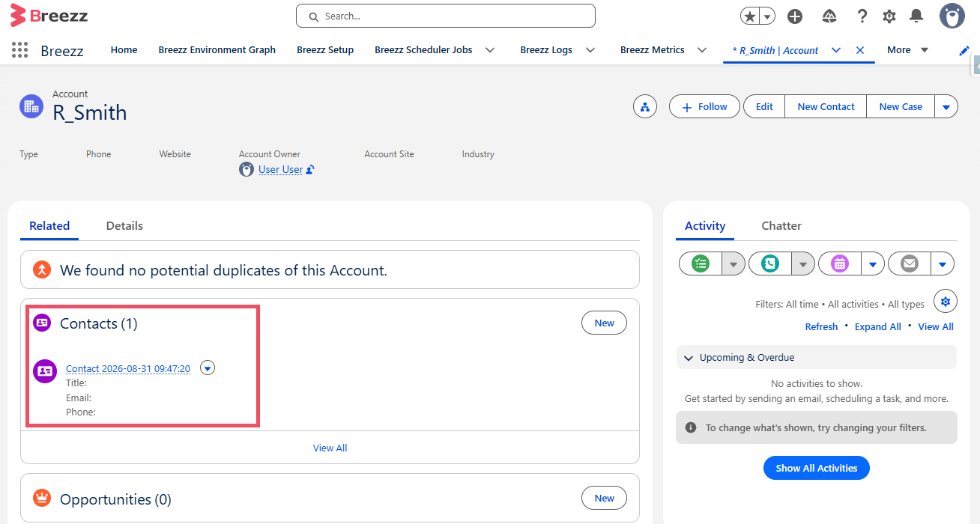Edit navigation bar pencil icon
Image resolution: width=980 pixels, height=524 pixels.
click(x=964, y=51)
